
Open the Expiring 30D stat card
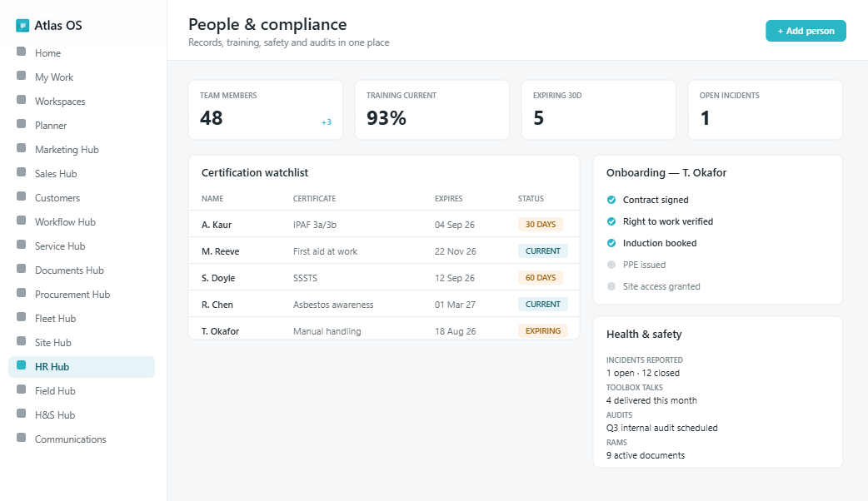(x=598, y=110)
